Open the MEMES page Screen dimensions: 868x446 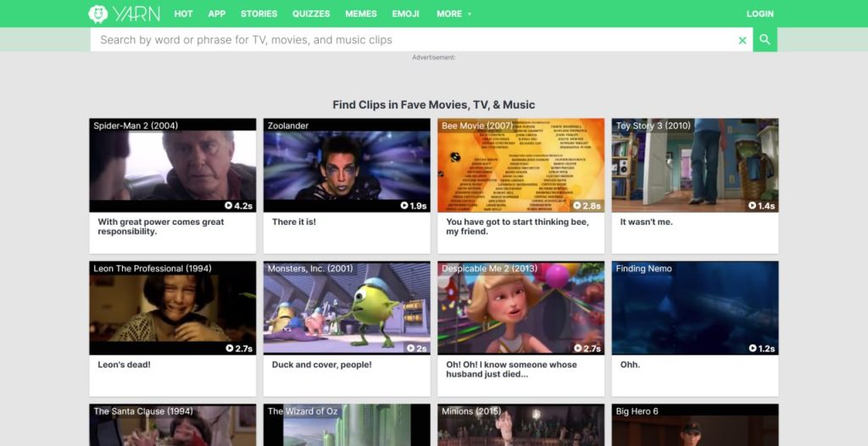pyautogui.click(x=361, y=14)
